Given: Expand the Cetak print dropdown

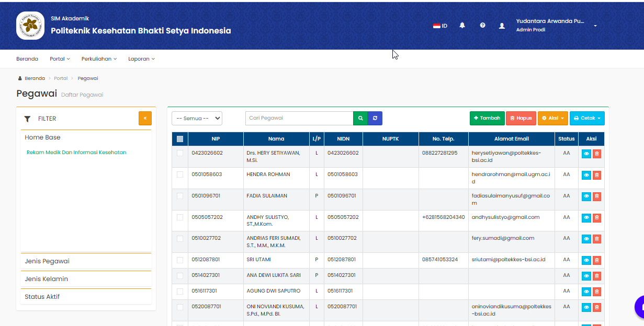Looking at the screenshot, I should (x=587, y=119).
